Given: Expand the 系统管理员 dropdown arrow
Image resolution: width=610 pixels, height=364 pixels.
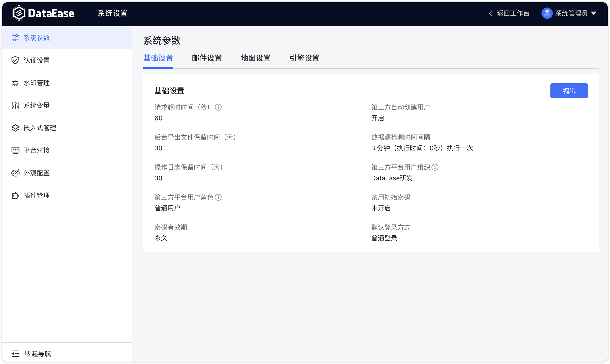Looking at the screenshot, I should (594, 13).
